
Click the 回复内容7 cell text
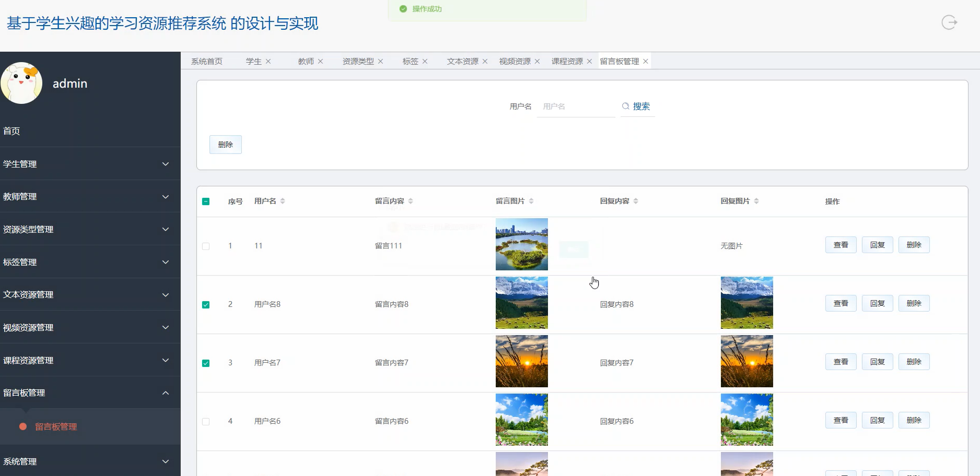[x=617, y=363]
